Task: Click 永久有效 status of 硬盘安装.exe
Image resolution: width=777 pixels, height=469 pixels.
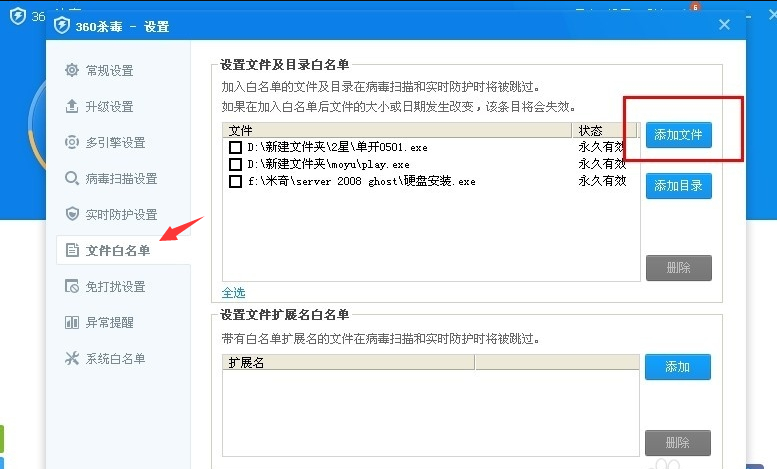Action: pos(602,181)
